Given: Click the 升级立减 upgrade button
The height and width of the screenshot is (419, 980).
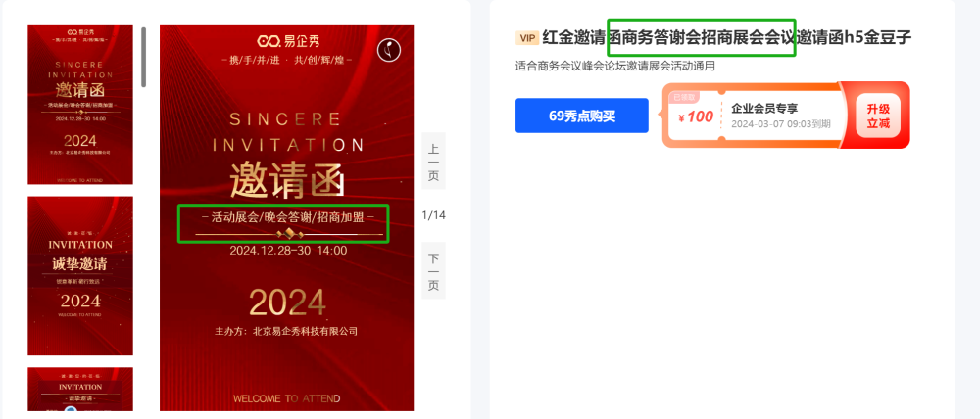Looking at the screenshot, I should [x=877, y=116].
